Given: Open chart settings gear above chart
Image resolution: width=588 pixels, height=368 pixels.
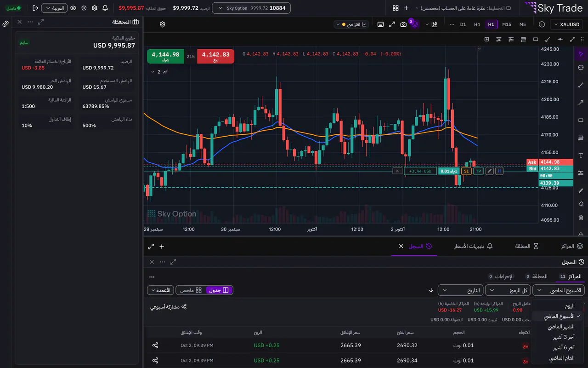Looking at the screenshot, I should point(162,24).
